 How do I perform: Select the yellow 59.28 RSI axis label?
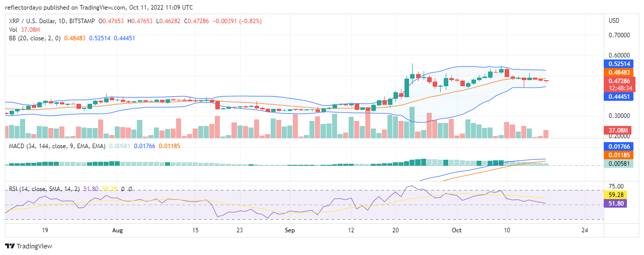tap(619, 194)
